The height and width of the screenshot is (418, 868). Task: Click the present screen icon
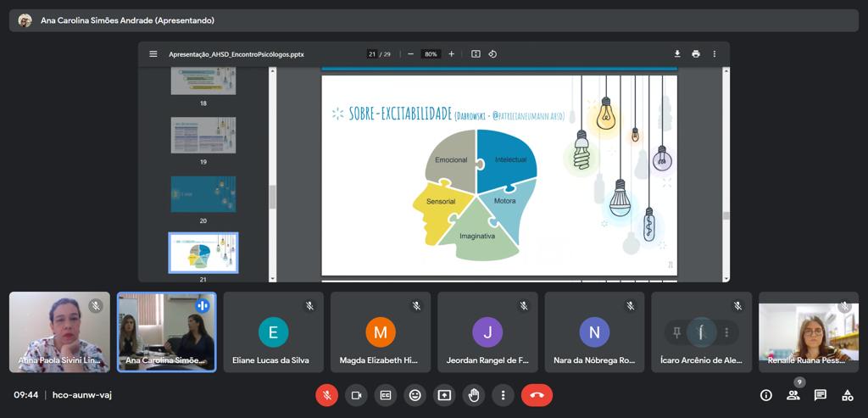click(444, 395)
